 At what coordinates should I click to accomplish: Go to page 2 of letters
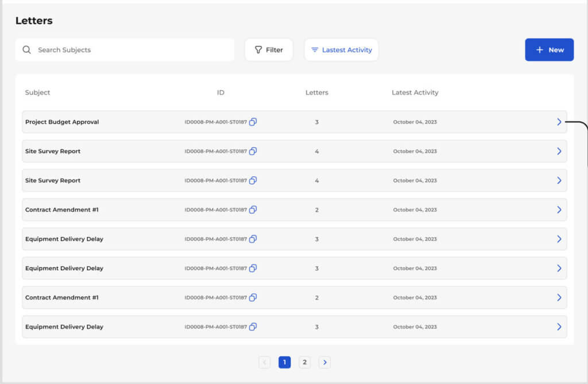tap(304, 362)
